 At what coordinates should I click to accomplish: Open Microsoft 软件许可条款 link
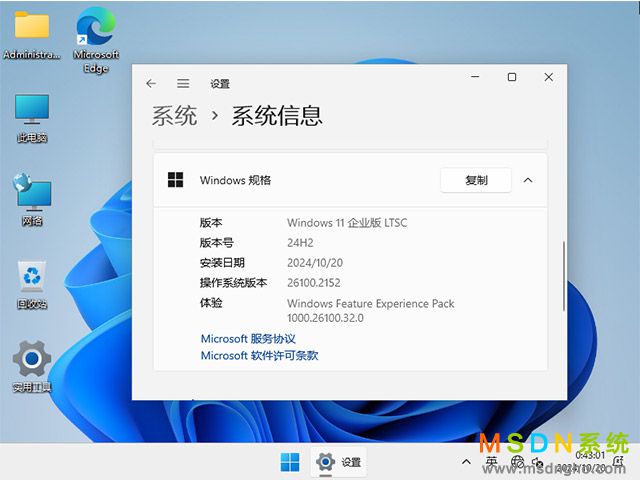[x=259, y=356]
